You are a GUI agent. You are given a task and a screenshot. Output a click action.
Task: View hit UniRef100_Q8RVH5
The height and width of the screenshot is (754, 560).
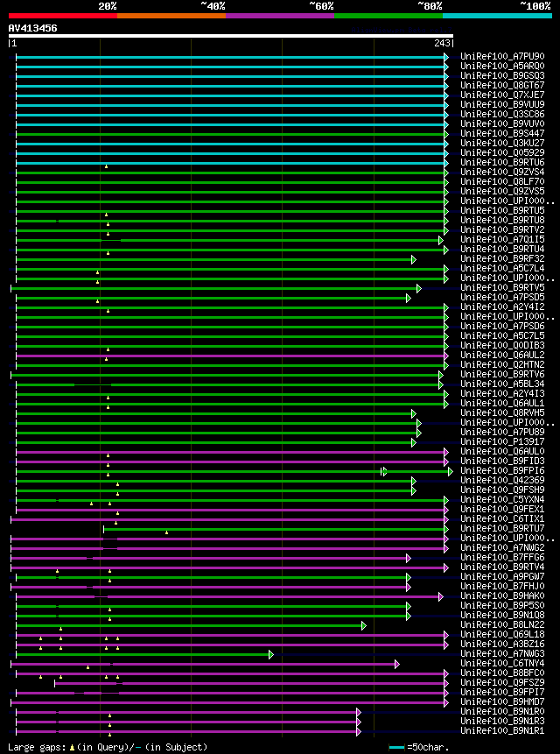pos(502,412)
